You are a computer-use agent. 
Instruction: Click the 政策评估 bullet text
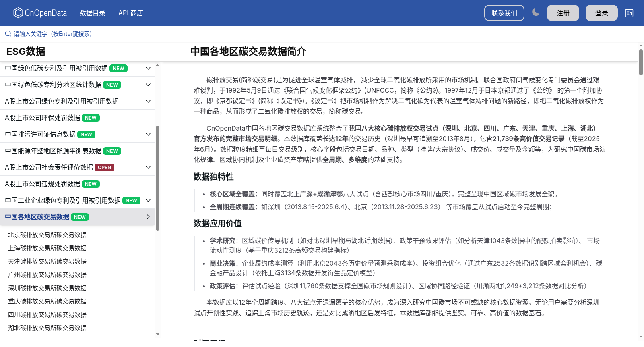223,286
